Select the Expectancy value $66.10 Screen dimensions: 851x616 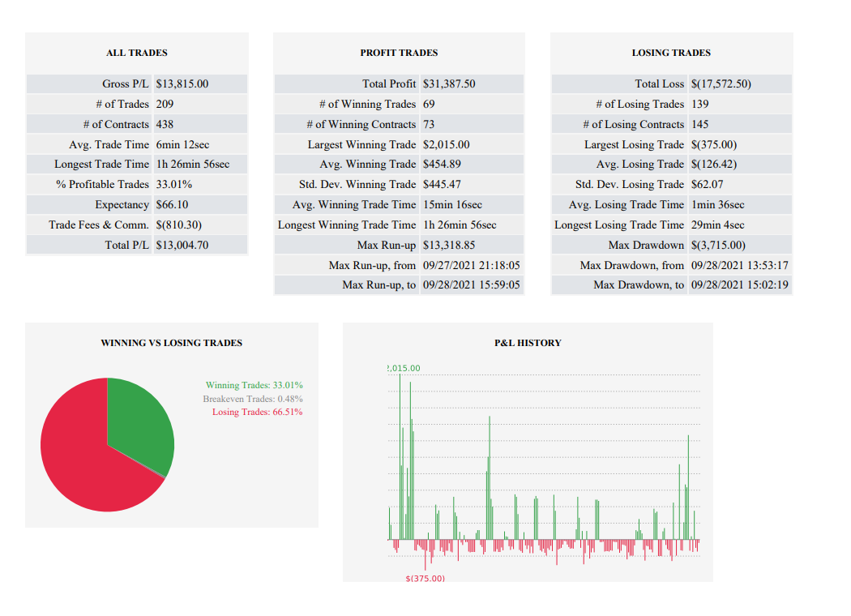(172, 204)
